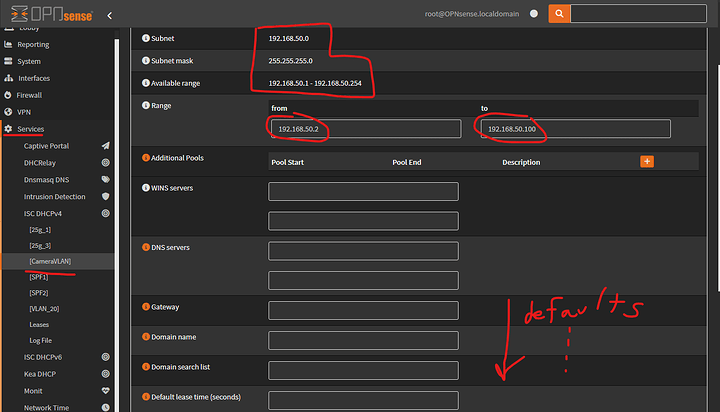Click the info icon beside Subnet mask
The width and height of the screenshot is (720, 412).
(x=144, y=61)
